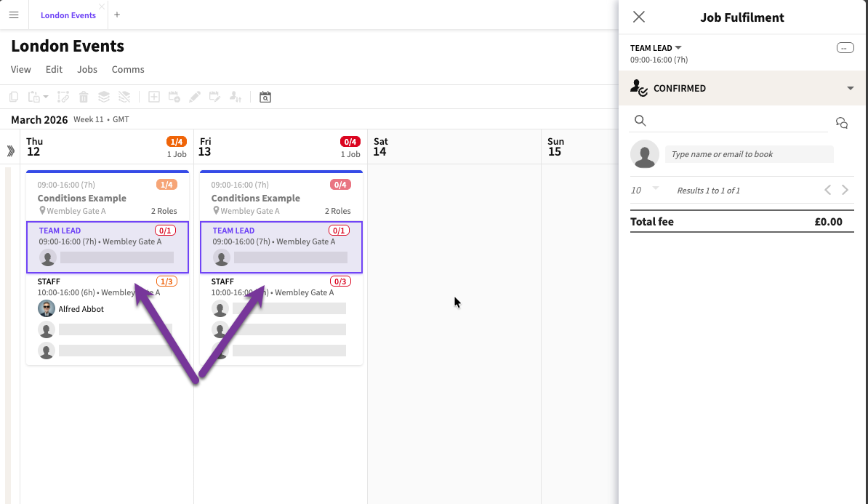The image size is (868, 504).
Task: Click Friday Staff 0/3 badge
Action: (x=340, y=281)
